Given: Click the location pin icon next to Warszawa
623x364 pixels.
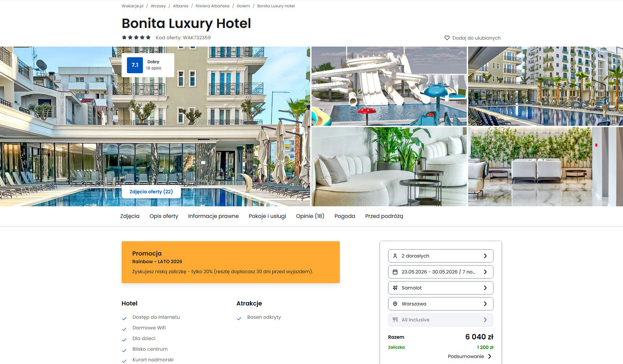Looking at the screenshot, I should point(395,304).
